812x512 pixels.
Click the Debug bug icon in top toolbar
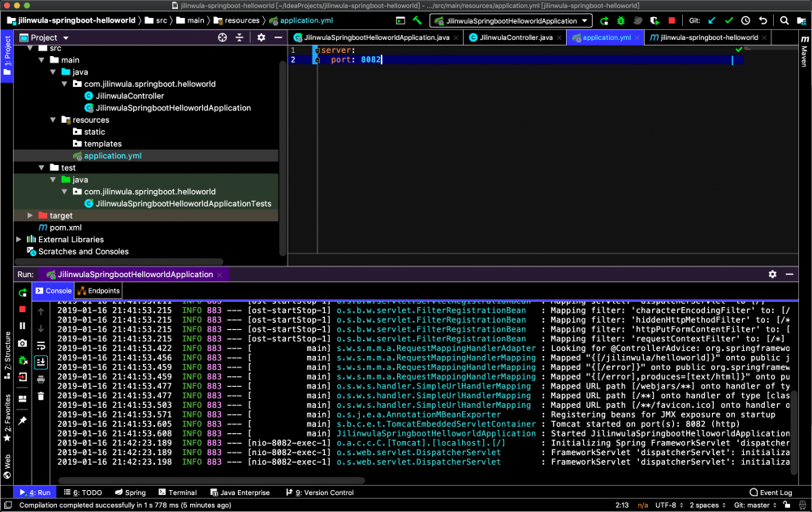point(620,21)
